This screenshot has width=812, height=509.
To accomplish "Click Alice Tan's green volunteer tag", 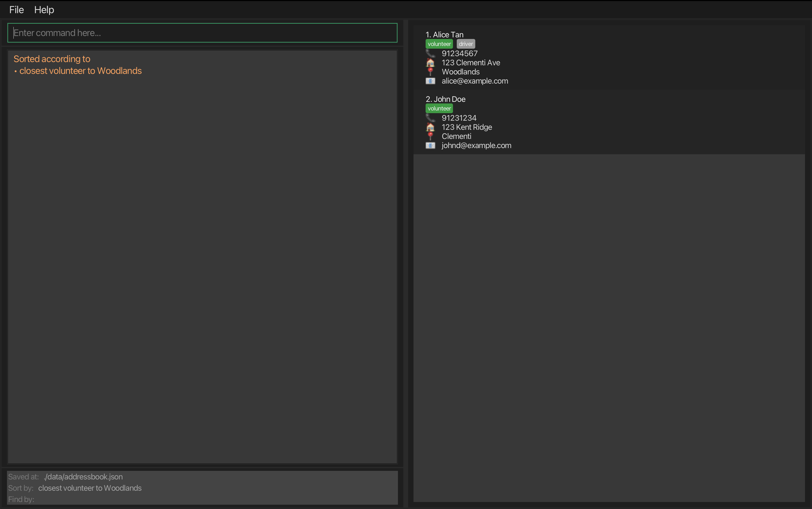I will [x=439, y=44].
